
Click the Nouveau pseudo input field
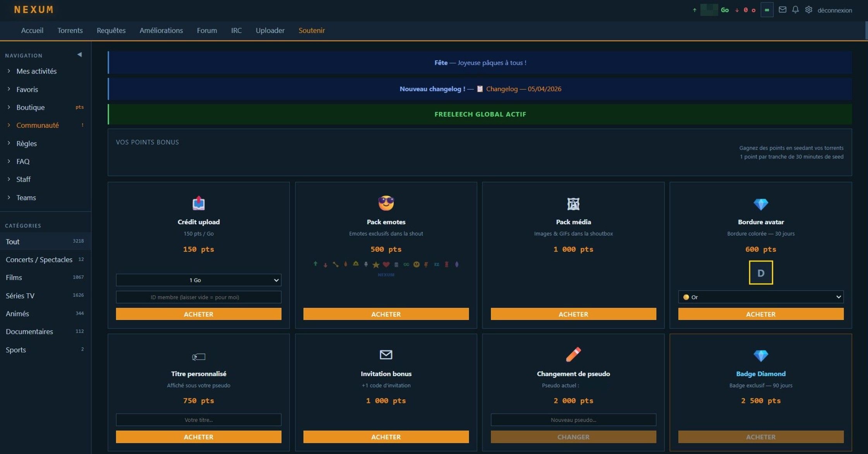point(573,420)
